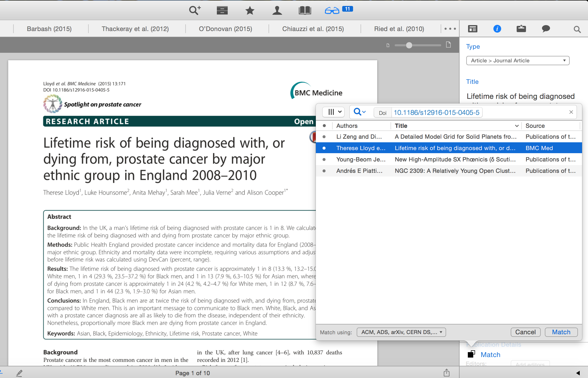Click the status dot column header
The width and height of the screenshot is (588, 378).
pos(324,126)
